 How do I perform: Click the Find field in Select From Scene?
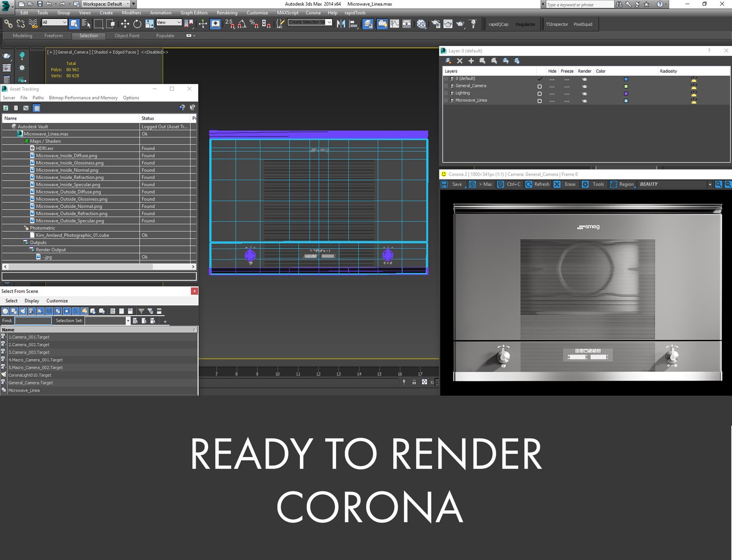(x=33, y=321)
